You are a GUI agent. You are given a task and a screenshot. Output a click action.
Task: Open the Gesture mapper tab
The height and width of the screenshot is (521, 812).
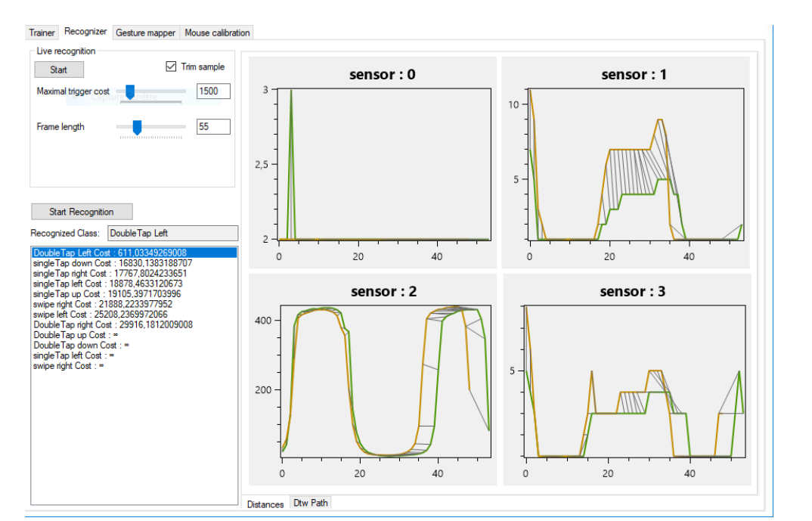coord(145,33)
